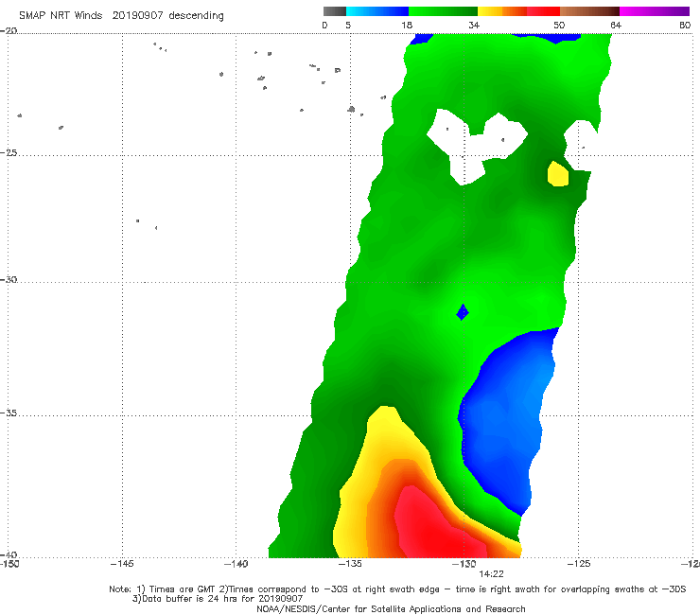Click the "18" label under the color bar

[x=407, y=25]
